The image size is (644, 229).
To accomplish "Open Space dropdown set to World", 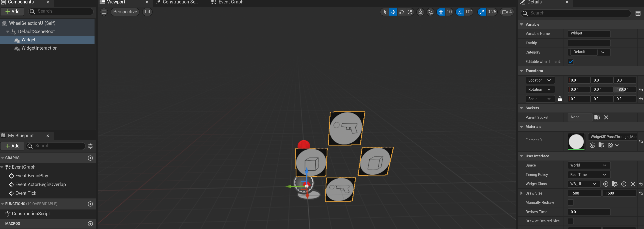I will click(589, 165).
